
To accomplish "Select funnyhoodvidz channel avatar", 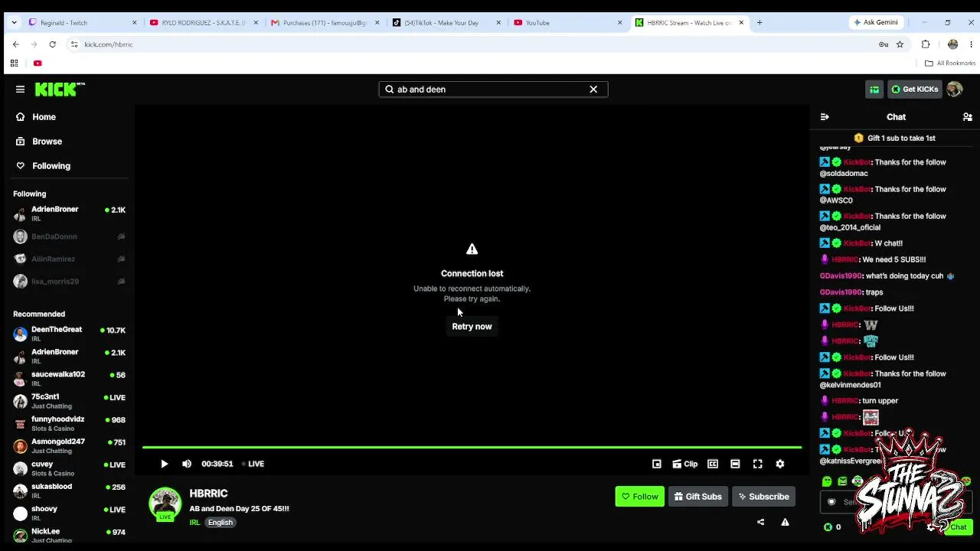I will pyautogui.click(x=21, y=423).
